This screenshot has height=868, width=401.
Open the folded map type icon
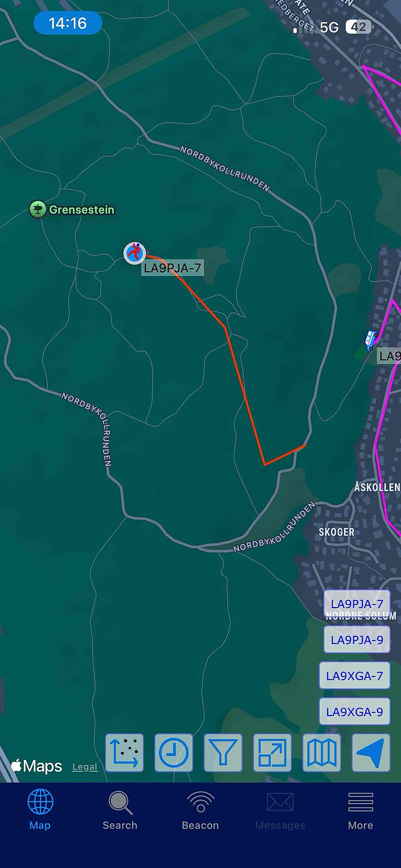click(x=322, y=752)
